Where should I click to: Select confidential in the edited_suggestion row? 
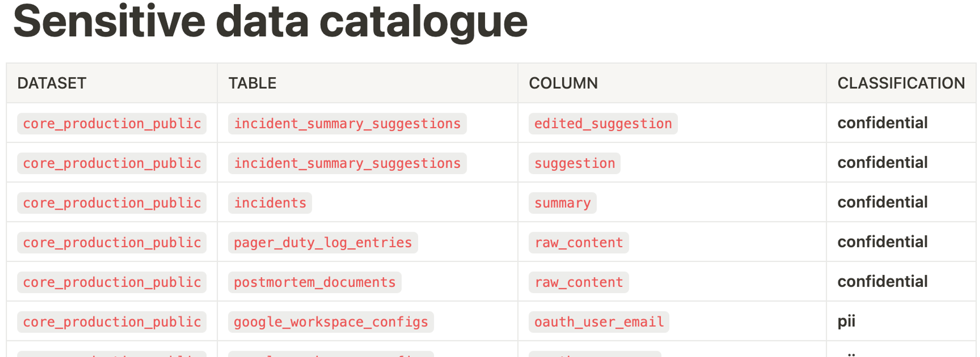coord(882,123)
